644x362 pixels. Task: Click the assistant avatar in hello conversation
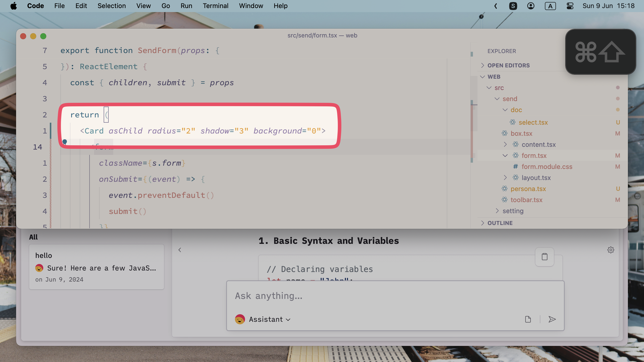click(39, 268)
